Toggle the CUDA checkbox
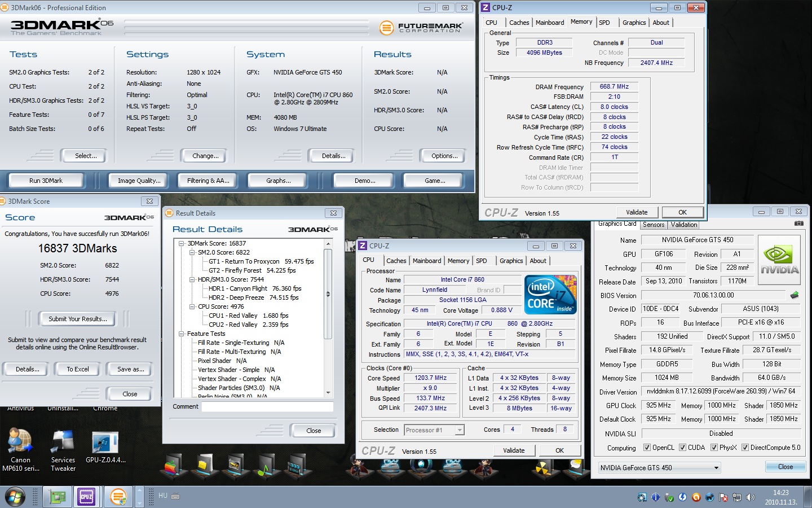Screen dimensions: 812x508 click(682, 448)
